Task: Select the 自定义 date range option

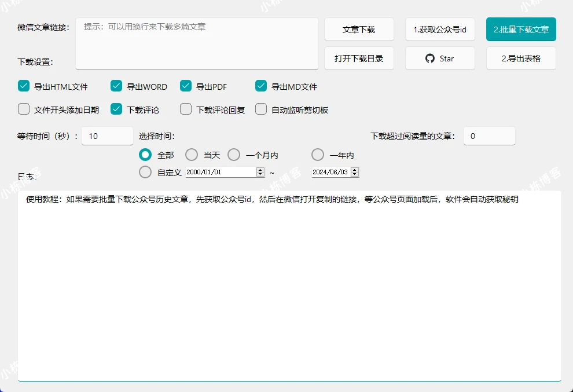Action: pos(145,172)
